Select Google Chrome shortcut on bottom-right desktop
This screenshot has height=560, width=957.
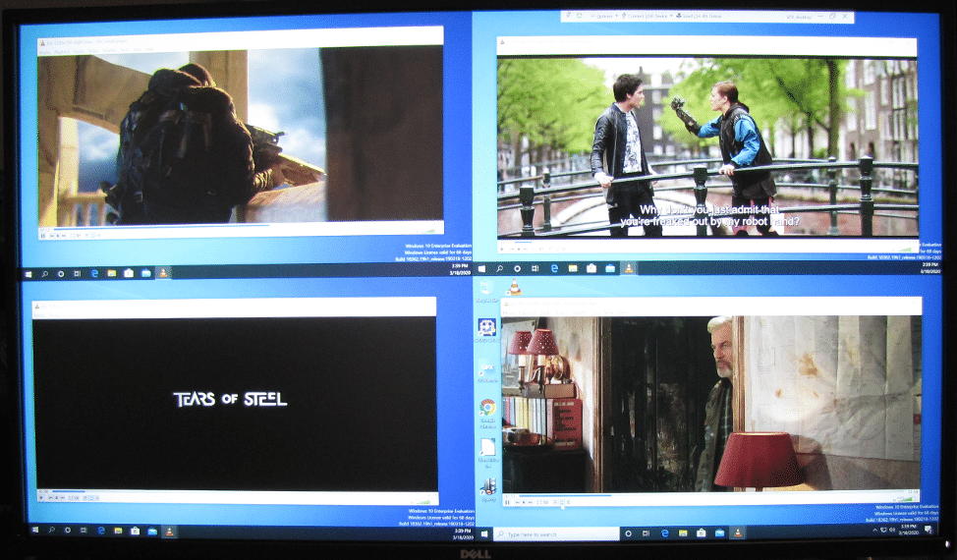point(487,413)
